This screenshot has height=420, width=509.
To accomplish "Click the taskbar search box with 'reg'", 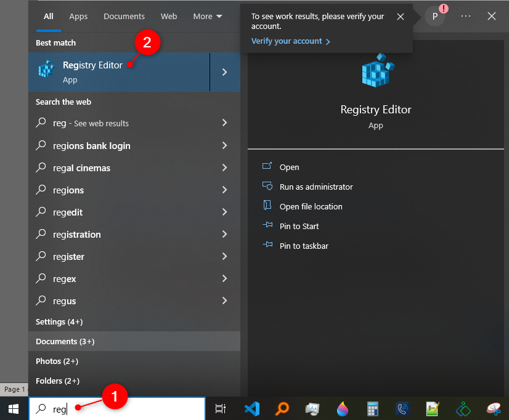I will (117, 409).
